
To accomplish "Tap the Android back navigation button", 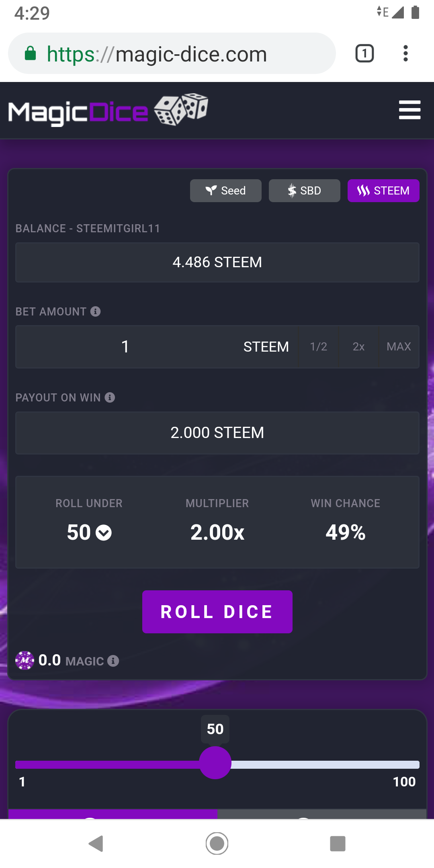I will click(96, 843).
